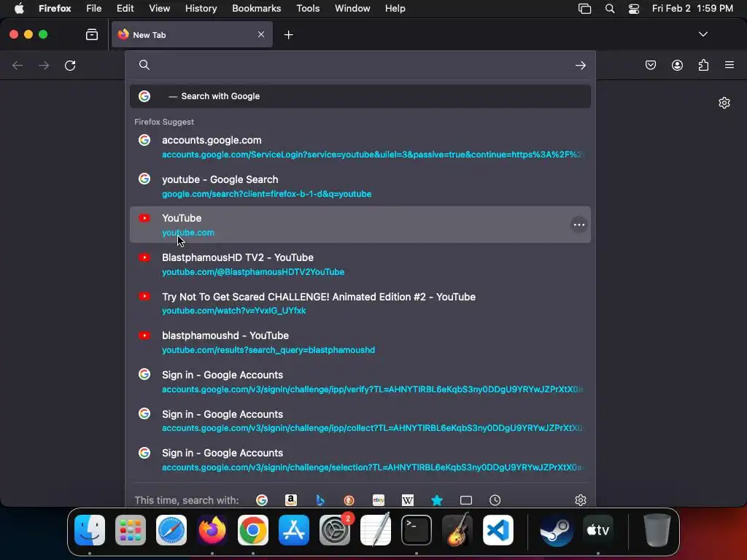Click the date and time in menu bar
Image resolution: width=747 pixels, height=560 pixels.
click(x=692, y=9)
